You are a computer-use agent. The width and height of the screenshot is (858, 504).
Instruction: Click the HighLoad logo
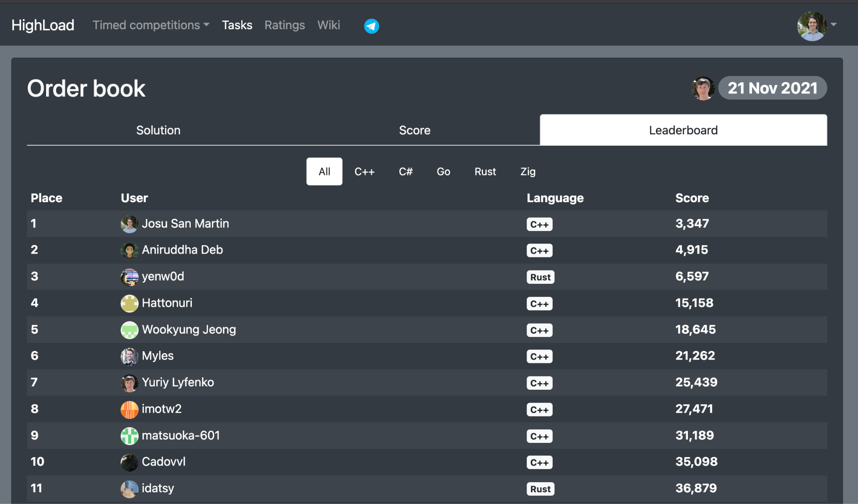[43, 25]
